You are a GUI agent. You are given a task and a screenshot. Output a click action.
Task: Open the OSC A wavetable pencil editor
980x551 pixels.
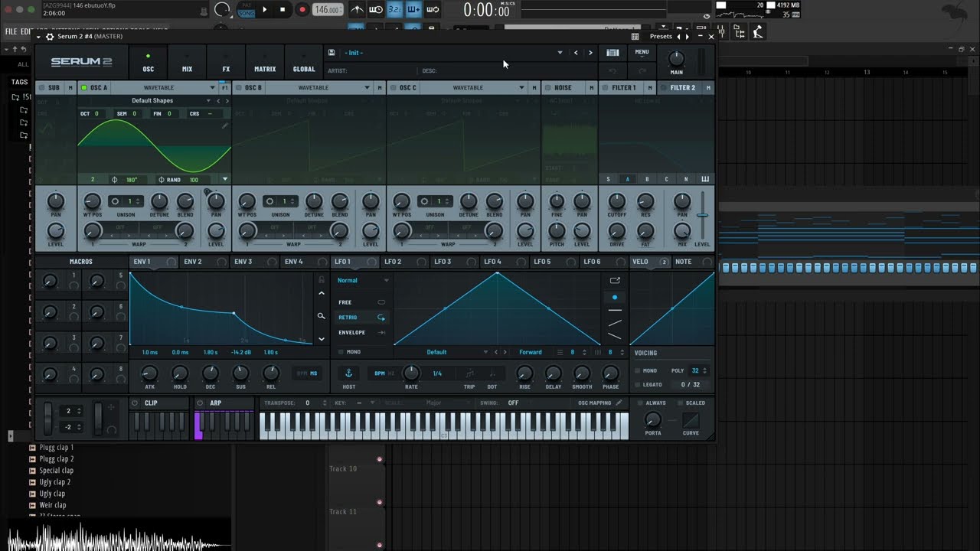coord(225,126)
